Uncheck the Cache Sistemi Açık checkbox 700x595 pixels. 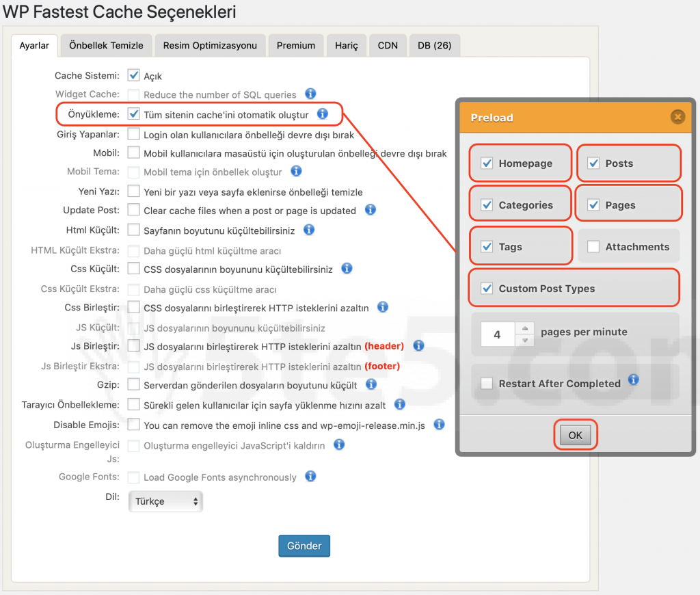click(134, 75)
